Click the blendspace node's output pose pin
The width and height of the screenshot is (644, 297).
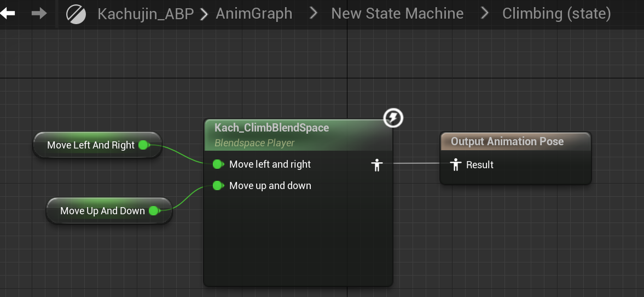376,164
